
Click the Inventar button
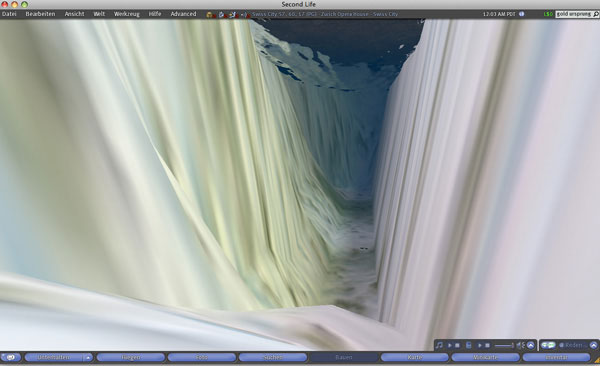coord(556,357)
